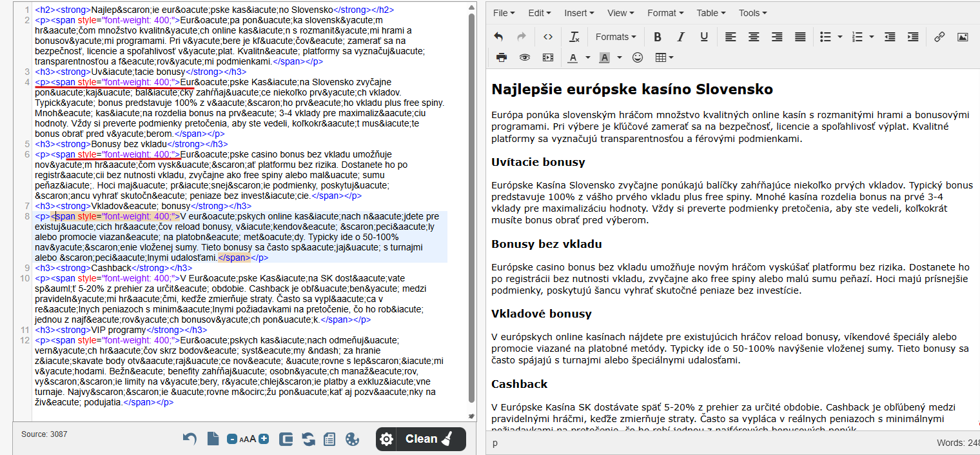Click the Clean button

pos(430,439)
